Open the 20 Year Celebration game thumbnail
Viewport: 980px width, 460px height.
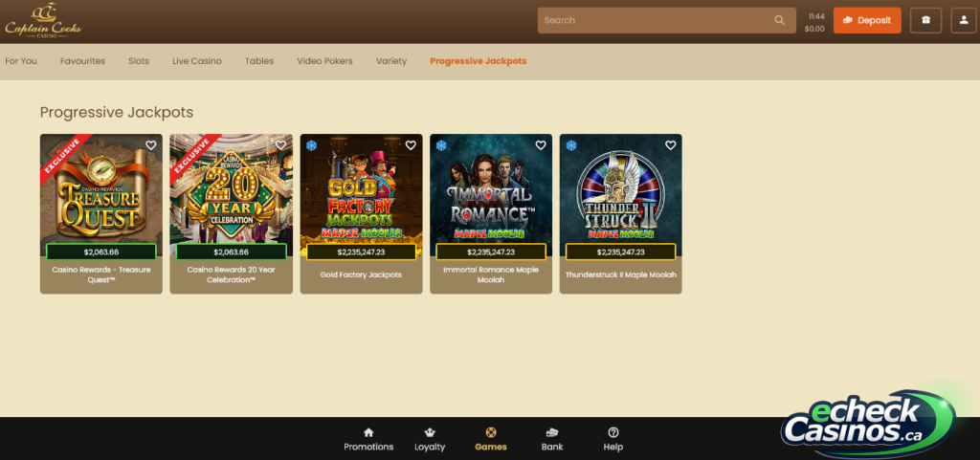232,195
